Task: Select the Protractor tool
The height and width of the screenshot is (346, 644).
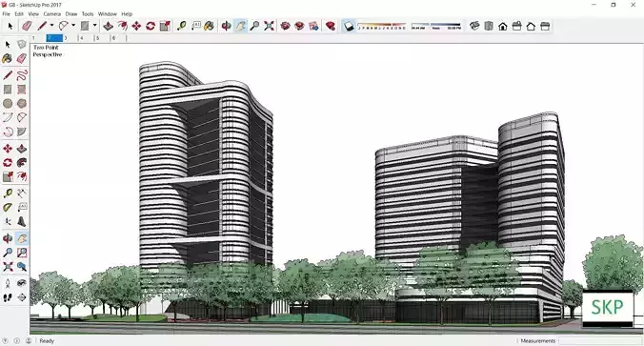Action: (8, 208)
